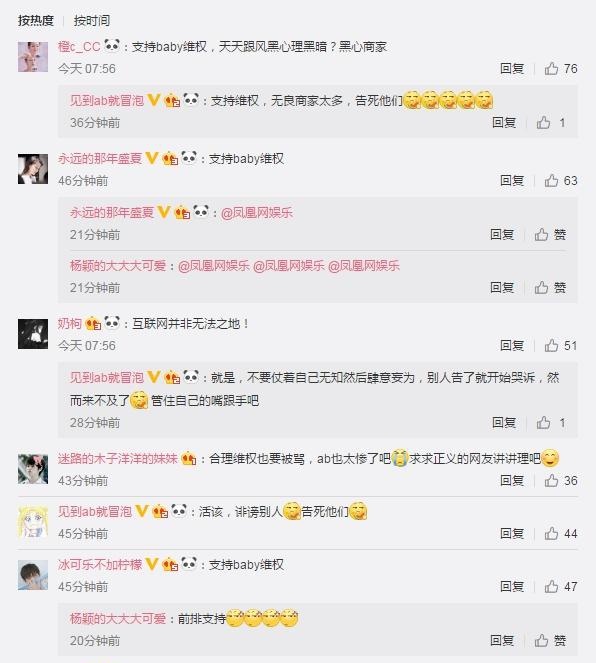Image resolution: width=596 pixels, height=663 pixels.
Task: Switch to 按热度 sorting tab
Action: tap(36, 20)
